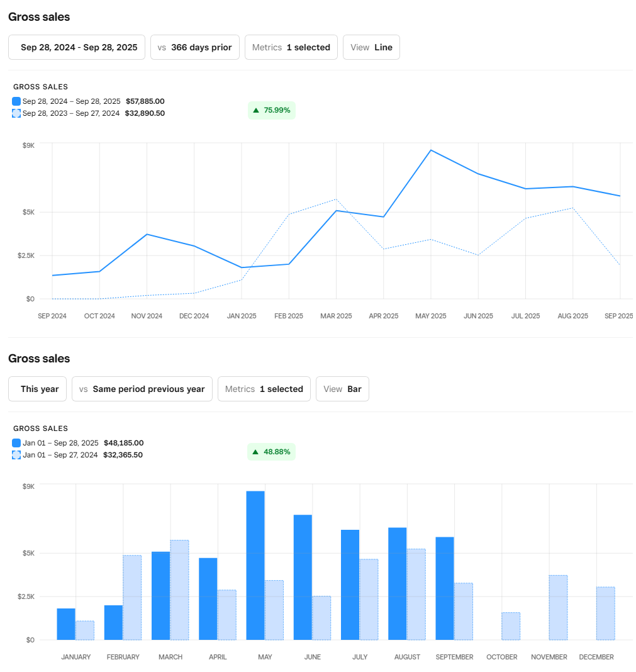Viewport: 636px width, 672px height.
Task: Open the "vs 366 days prior" comparison dropdown
Action: point(195,47)
